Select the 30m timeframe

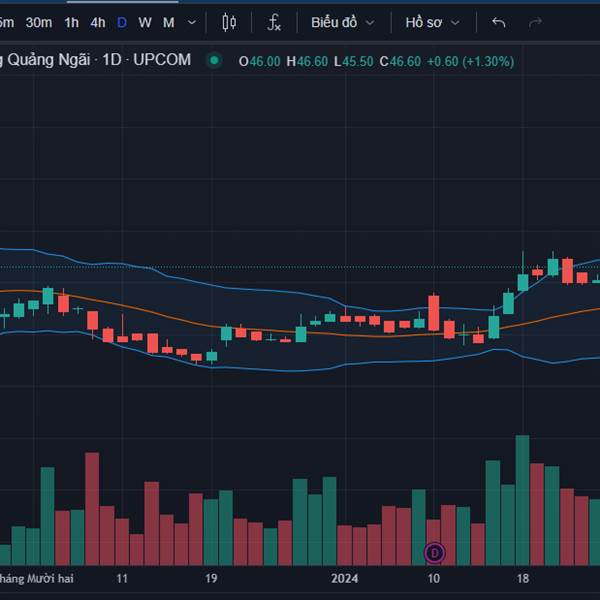tap(39, 23)
